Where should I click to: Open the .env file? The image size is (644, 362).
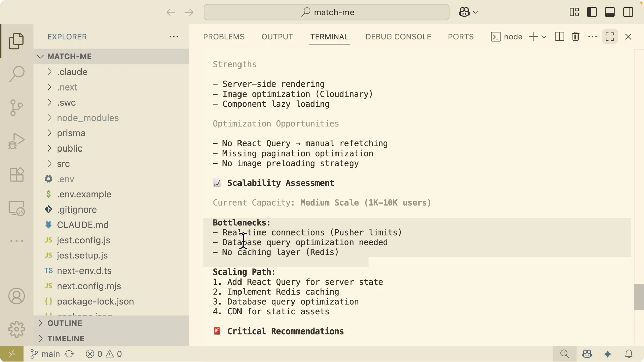coord(111,179)
